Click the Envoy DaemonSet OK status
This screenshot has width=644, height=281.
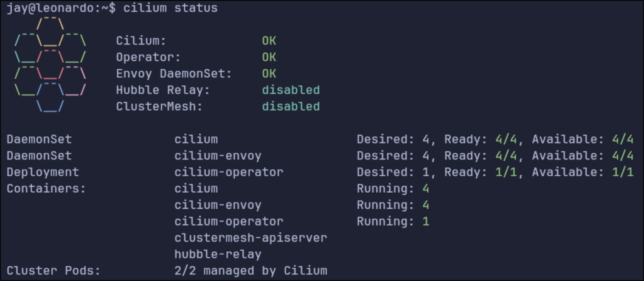point(269,74)
